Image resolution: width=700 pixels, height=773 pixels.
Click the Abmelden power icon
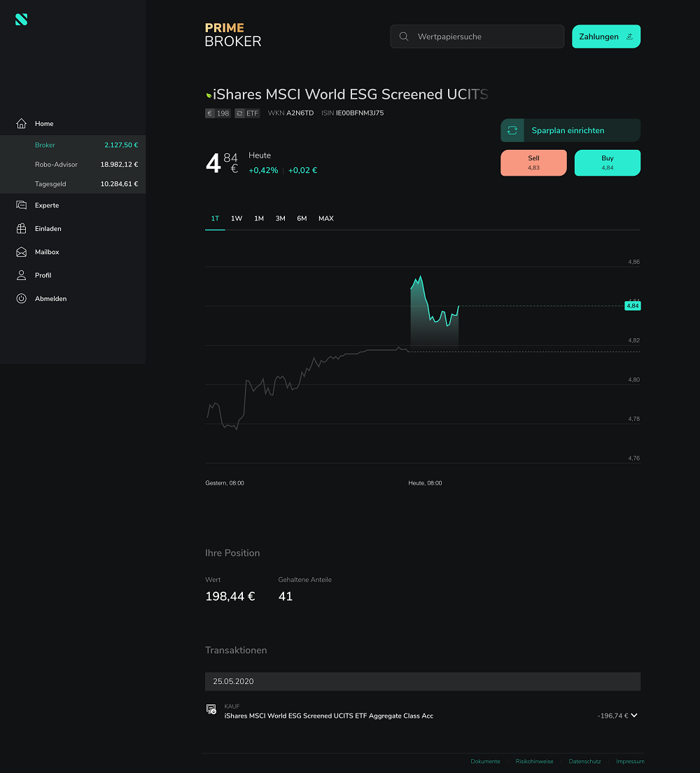[x=21, y=298]
